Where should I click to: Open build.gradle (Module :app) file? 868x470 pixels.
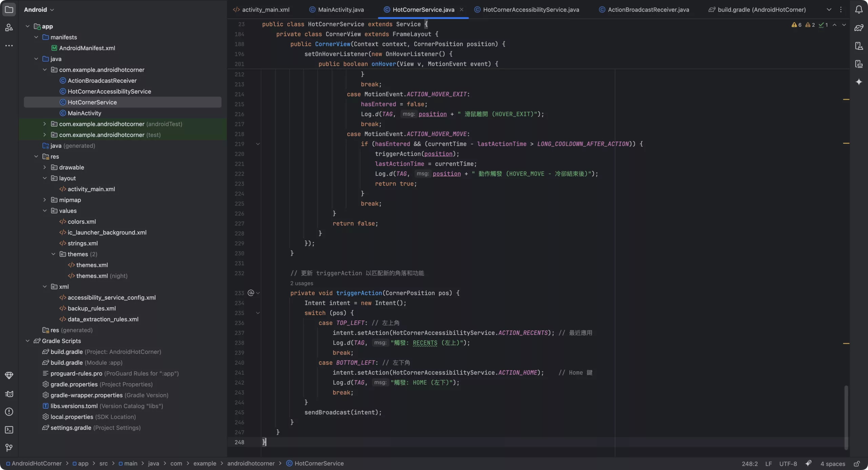pyautogui.click(x=82, y=362)
